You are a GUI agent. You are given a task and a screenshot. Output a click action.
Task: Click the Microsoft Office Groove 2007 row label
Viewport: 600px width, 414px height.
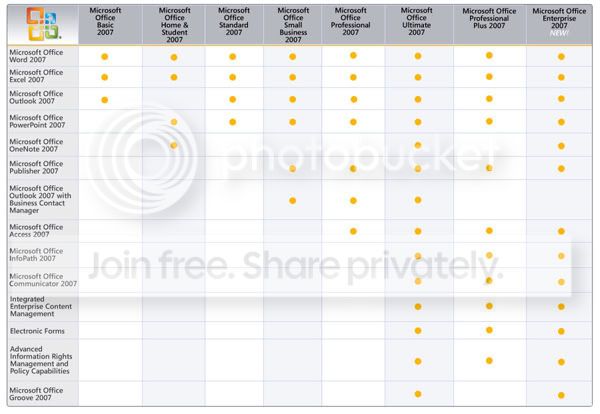point(36,394)
